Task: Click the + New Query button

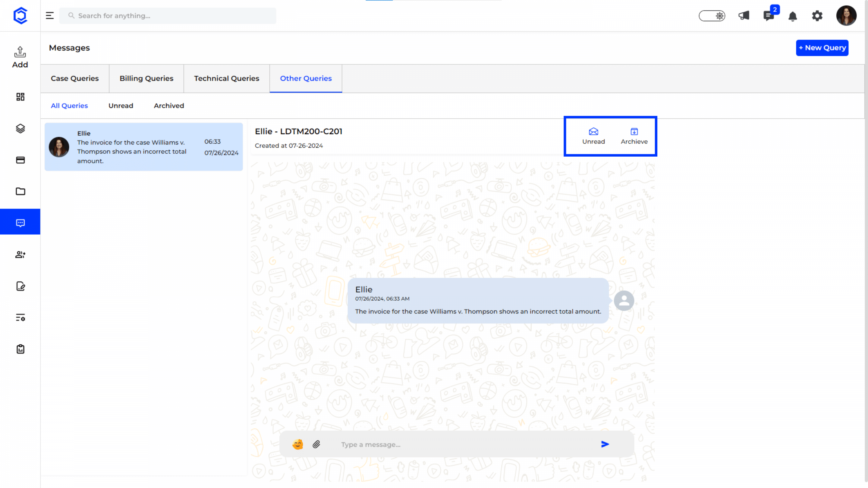Action: point(822,48)
